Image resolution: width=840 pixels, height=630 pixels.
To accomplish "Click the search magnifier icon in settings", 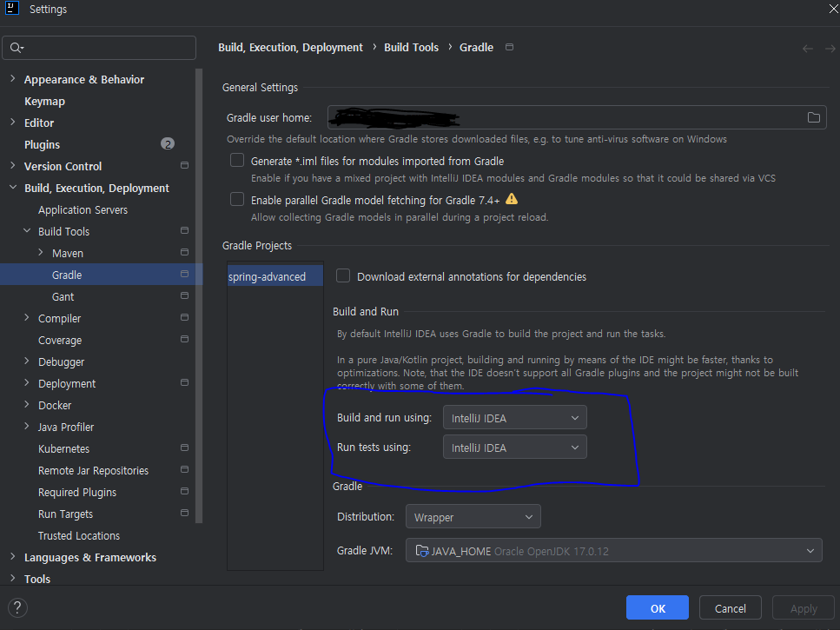I will [x=17, y=48].
